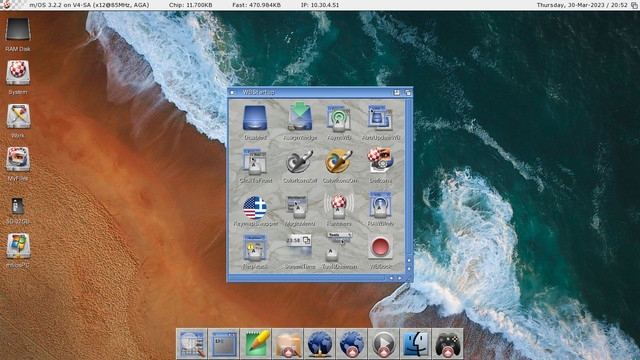Image resolution: width=640 pixels, height=360 pixels.
Task: Launch the globe network connection dock icon
Action: 320,344
